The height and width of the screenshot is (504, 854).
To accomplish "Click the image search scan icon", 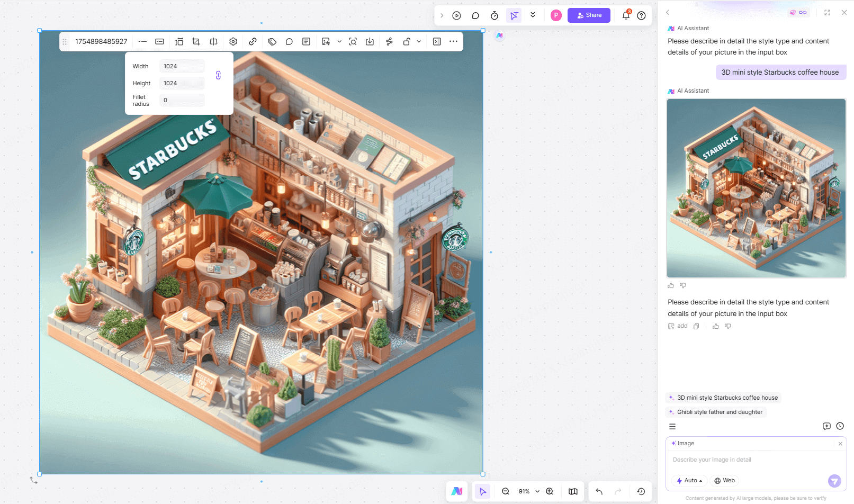I will (x=353, y=41).
